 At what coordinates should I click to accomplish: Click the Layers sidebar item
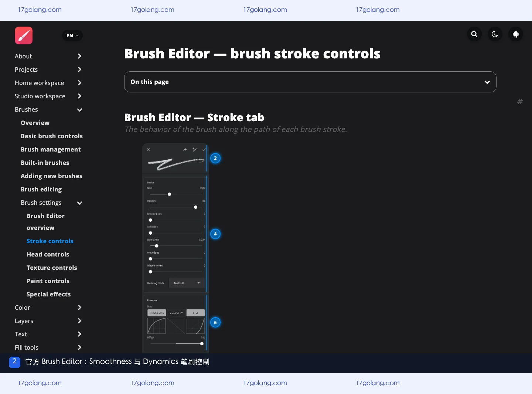(24, 321)
